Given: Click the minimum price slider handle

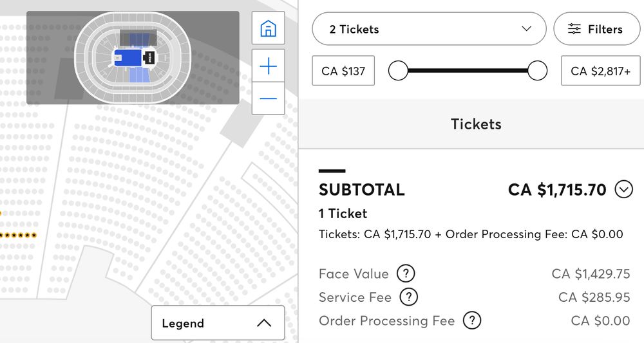Looking at the screenshot, I should (398, 71).
